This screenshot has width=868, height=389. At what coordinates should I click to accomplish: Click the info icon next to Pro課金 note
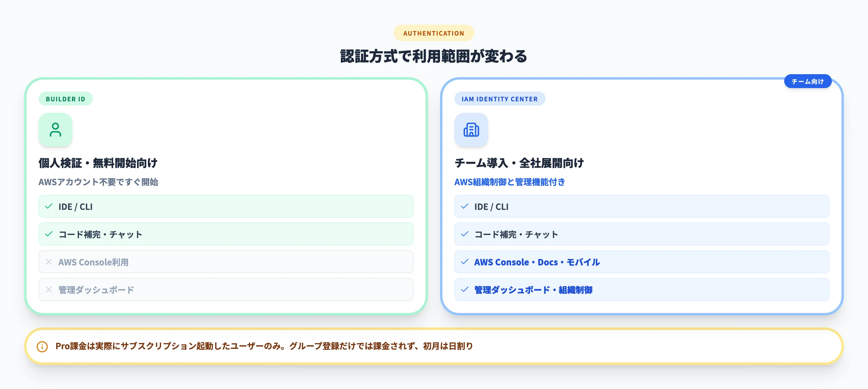point(42,346)
